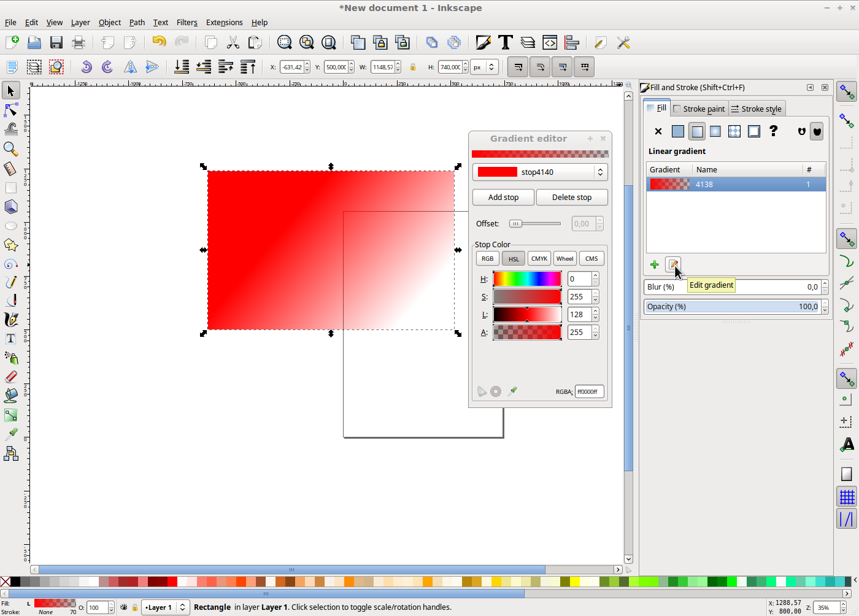Select the Star and polygon tool
Viewport: 859px width, 616px height.
point(10,245)
